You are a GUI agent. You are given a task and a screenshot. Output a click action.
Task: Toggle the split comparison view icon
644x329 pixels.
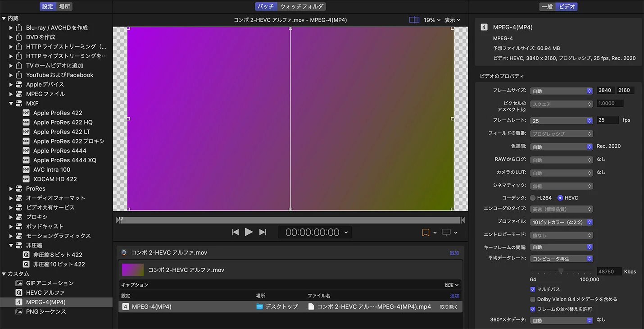pyautogui.click(x=414, y=20)
